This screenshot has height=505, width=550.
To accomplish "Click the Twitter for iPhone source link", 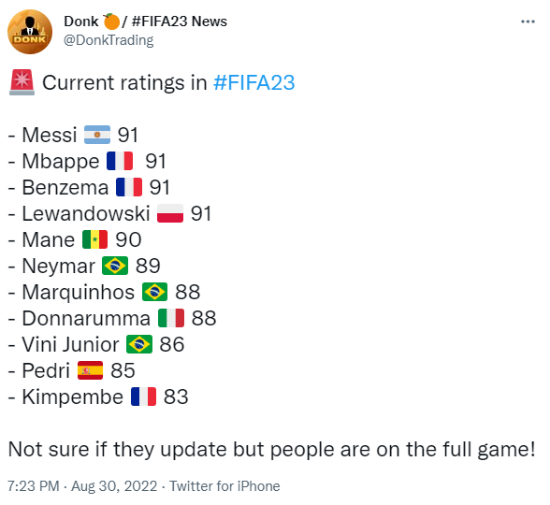I will 224,486.
